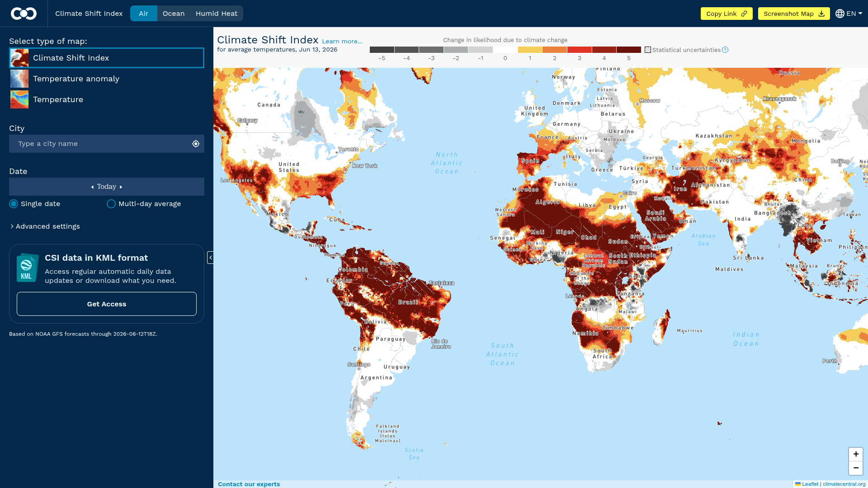Go to next date arrow
Viewport: 868px width, 488px height.
121,187
